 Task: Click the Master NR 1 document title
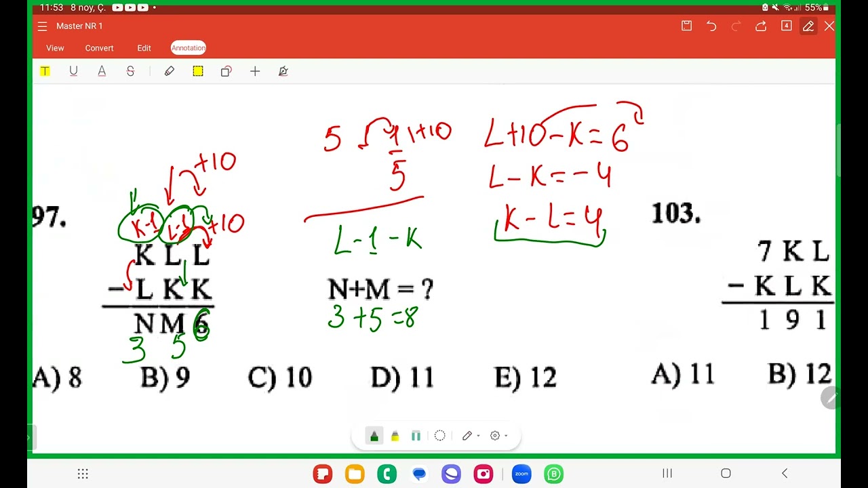click(79, 26)
